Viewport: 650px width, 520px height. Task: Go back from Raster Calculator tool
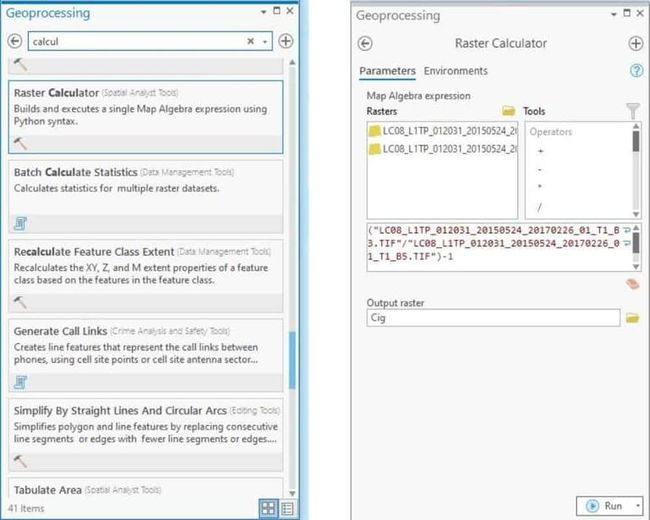tap(365, 44)
